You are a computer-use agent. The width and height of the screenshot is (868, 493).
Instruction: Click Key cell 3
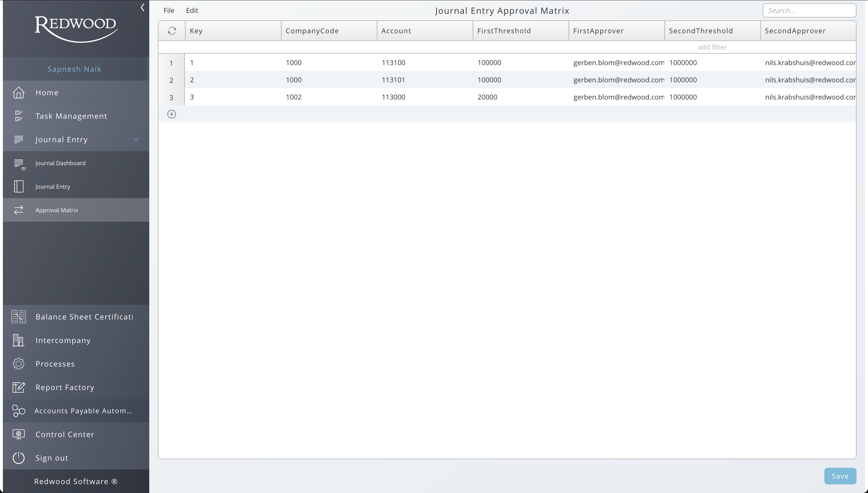(233, 97)
